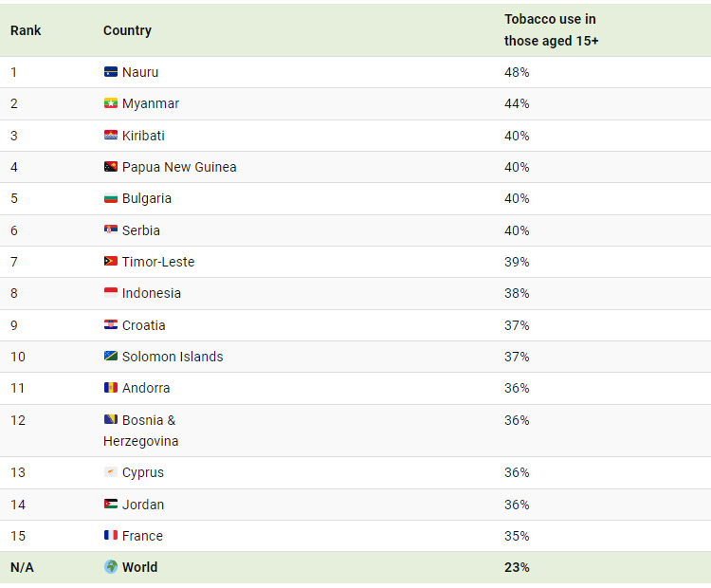The height and width of the screenshot is (588, 711).
Task: Click the World 23% value
Action: point(517,567)
